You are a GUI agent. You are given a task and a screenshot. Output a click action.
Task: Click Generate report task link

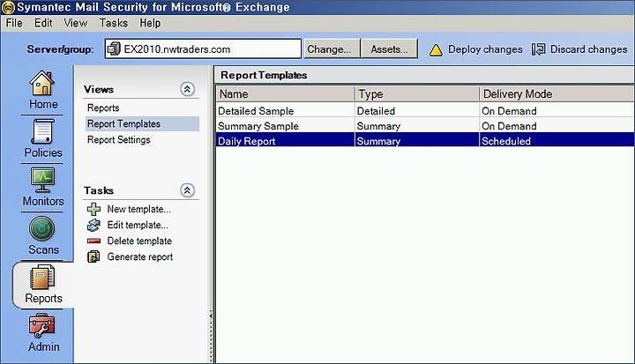(x=139, y=256)
